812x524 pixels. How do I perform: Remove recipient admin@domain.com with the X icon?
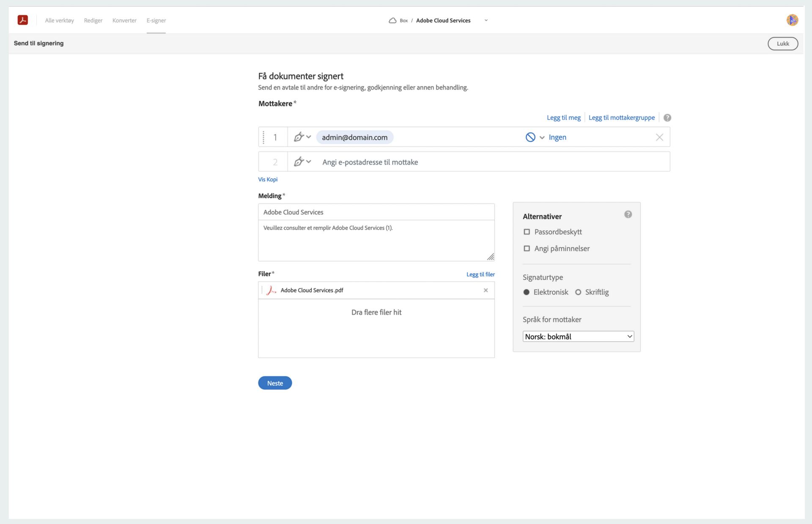[659, 137]
